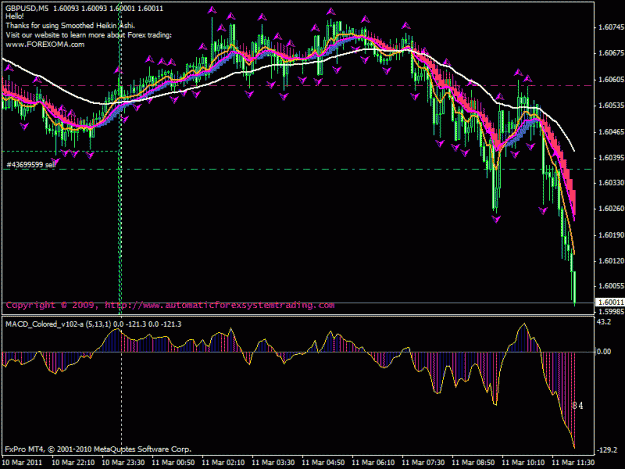Image resolution: width=625 pixels, height=469 pixels.
Task: Select the '#43699599 sell' order label
Action: pos(31,165)
